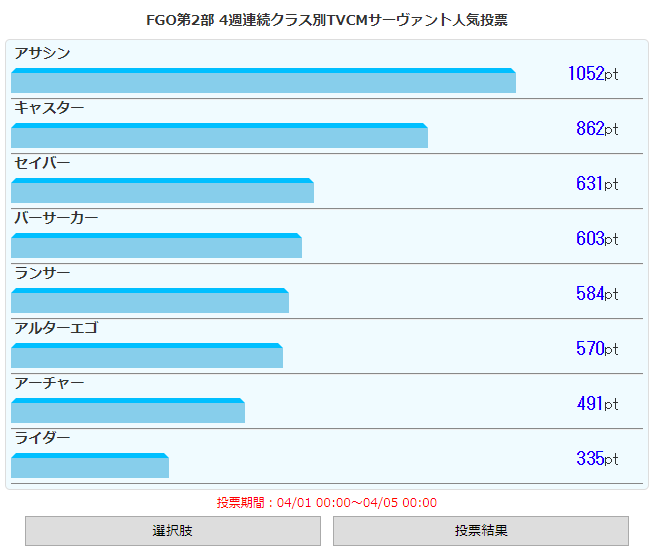Click the キャスター result bar

pos(219,136)
